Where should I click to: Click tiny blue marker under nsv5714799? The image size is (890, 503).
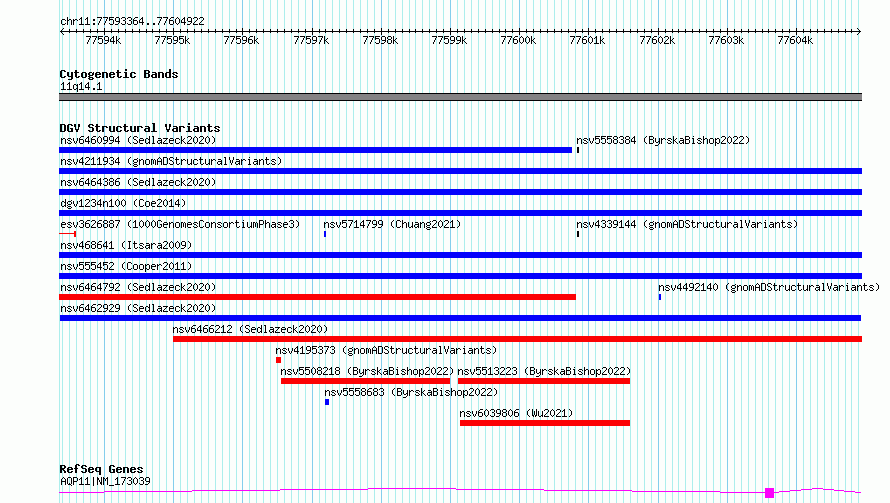[x=325, y=234]
